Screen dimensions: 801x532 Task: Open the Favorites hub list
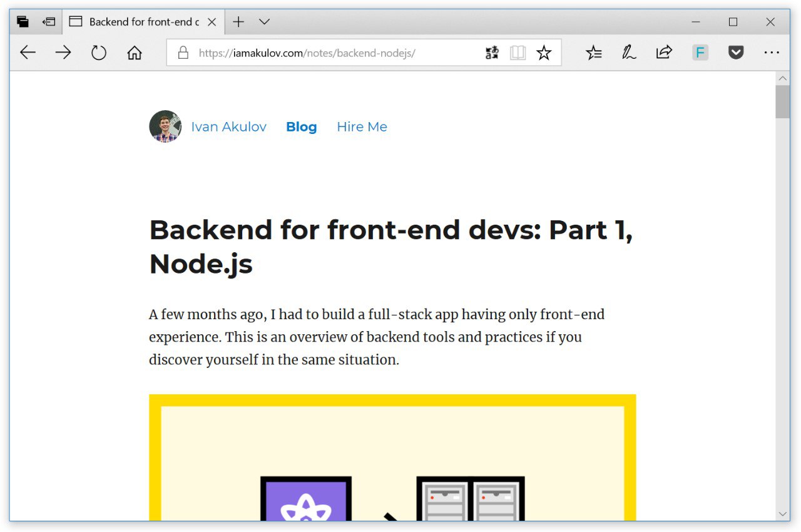[594, 53]
